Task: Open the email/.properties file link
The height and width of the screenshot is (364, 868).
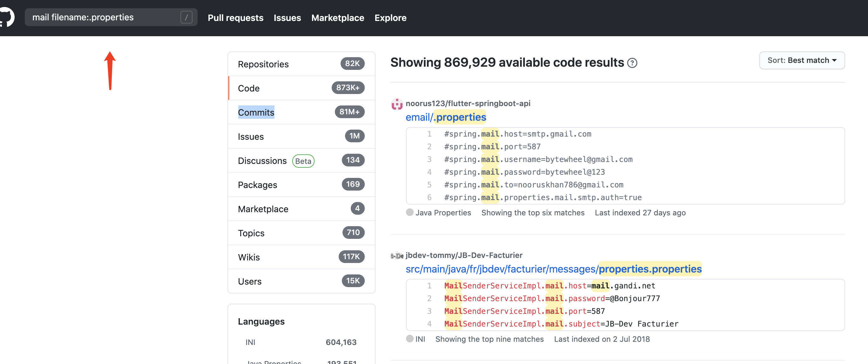Action: [x=445, y=117]
